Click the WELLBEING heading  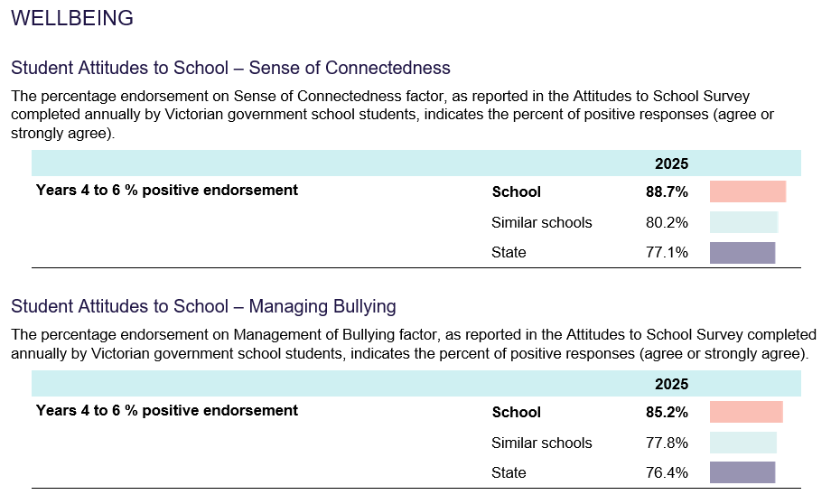pos(72,18)
